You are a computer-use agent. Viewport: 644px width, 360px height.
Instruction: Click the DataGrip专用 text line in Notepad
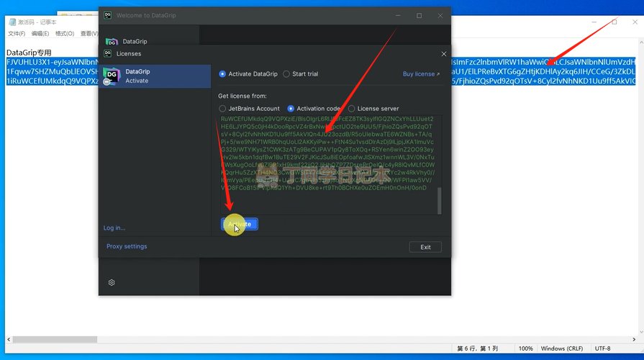pos(30,53)
